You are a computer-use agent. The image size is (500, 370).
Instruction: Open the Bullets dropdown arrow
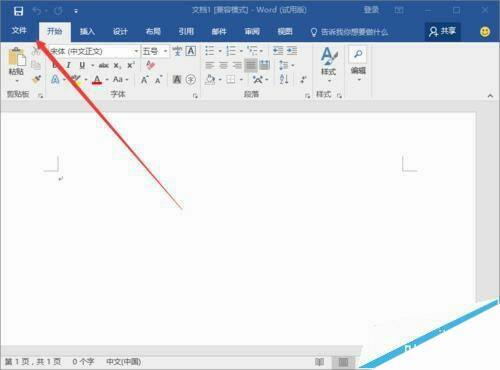click(x=220, y=51)
